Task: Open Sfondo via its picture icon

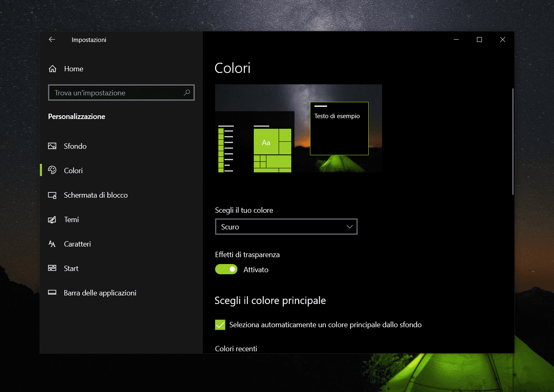Action: click(x=52, y=146)
